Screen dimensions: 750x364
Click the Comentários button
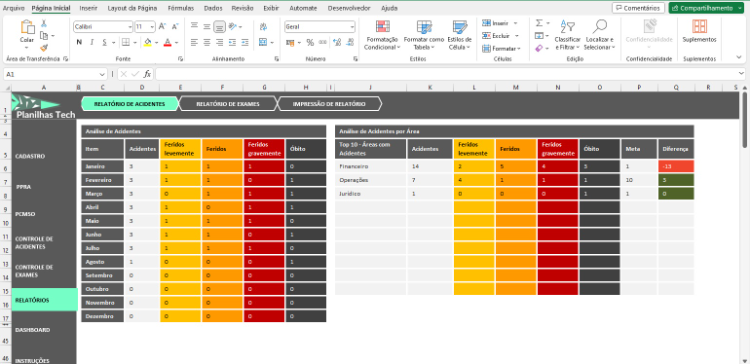pyautogui.click(x=639, y=8)
